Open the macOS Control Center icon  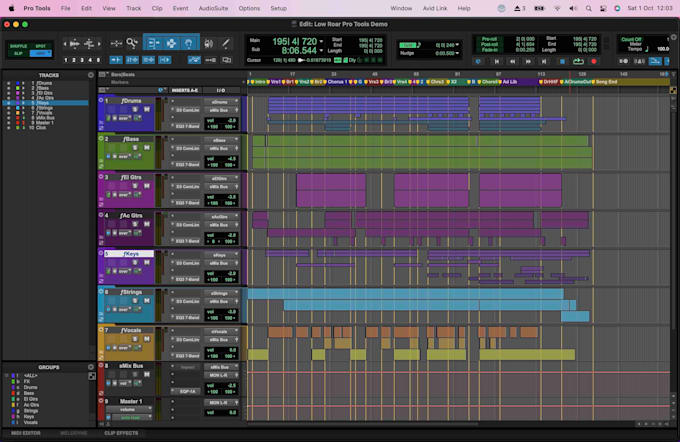(x=603, y=8)
